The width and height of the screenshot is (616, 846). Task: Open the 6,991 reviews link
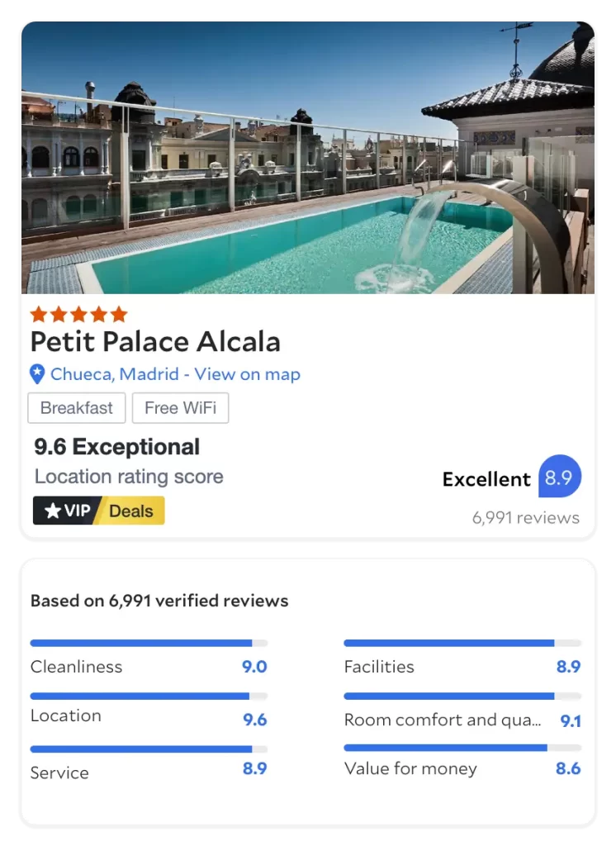click(x=526, y=518)
